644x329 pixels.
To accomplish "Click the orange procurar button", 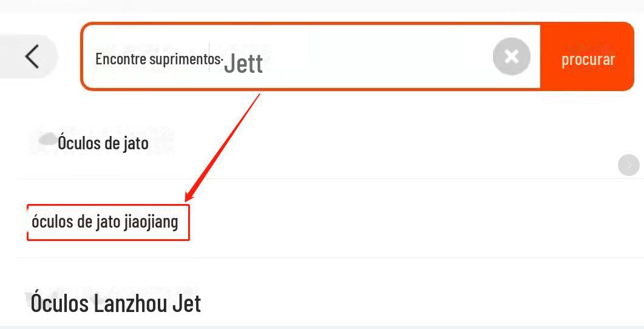I will coord(588,59).
